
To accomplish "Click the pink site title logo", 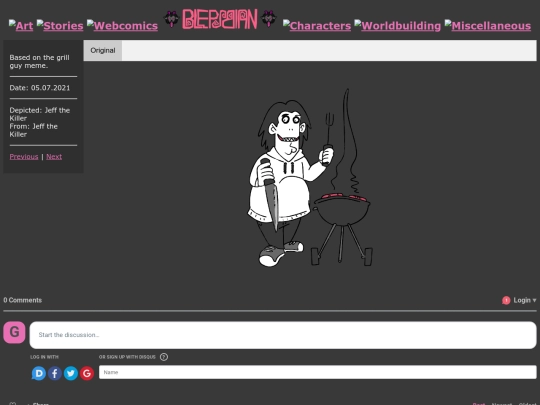I will pyautogui.click(x=220, y=19).
